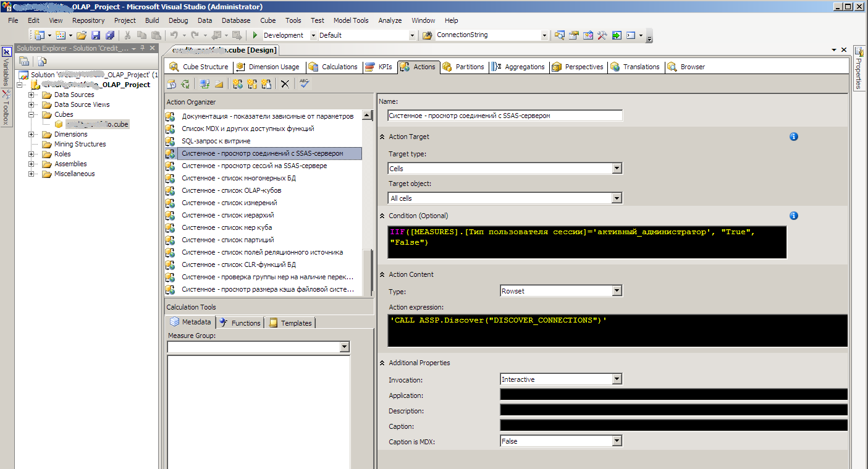Open the Cube menu
This screenshot has height=469, width=868.
click(x=268, y=20)
